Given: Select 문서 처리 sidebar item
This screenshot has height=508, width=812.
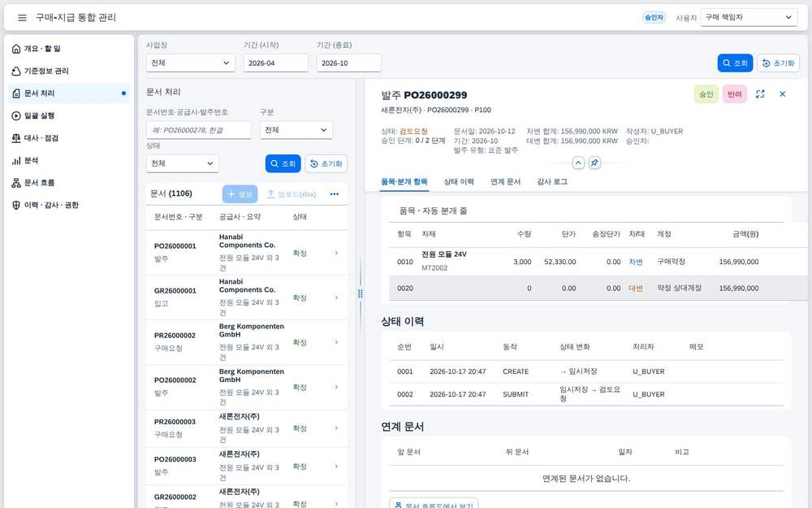Looking at the screenshot, I should (x=69, y=93).
